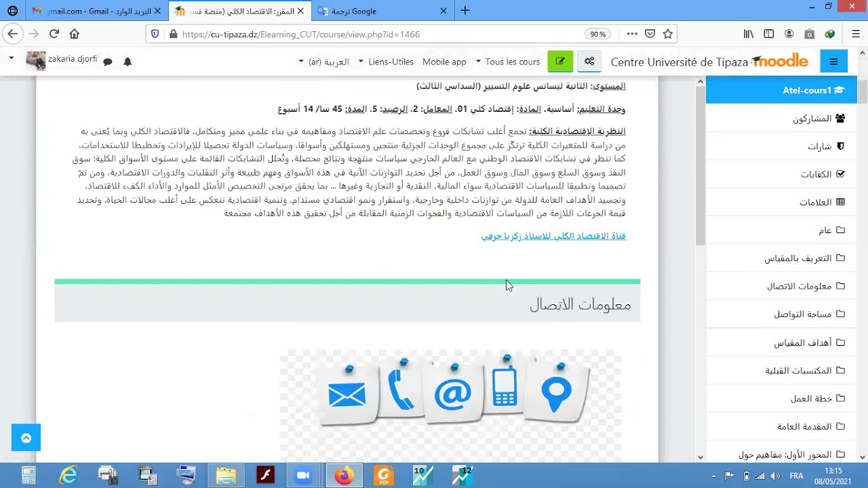Image resolution: width=868 pixels, height=488 pixels.
Task: Go to section مساحة التواصل
Action: (x=781, y=314)
